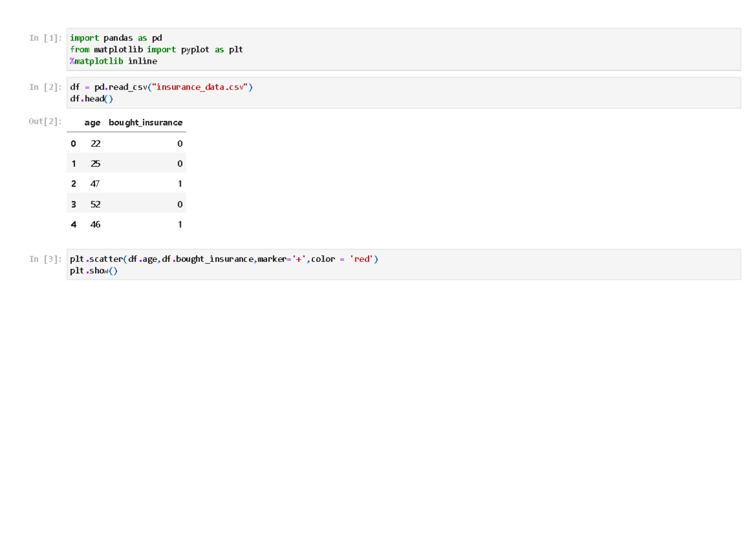Click age value 25 in row 1
The image size is (756, 534).
pos(95,164)
